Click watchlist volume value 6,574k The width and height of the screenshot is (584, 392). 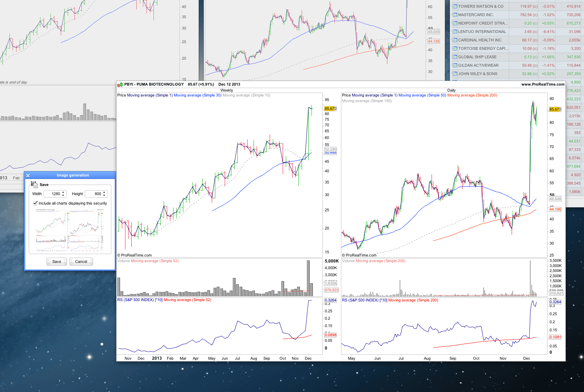click(x=575, y=158)
